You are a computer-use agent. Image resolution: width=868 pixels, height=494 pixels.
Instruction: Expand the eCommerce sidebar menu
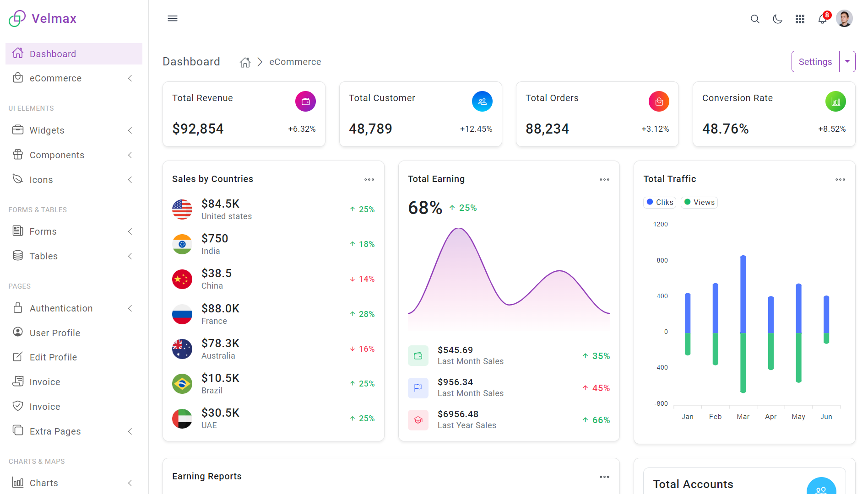tap(73, 78)
